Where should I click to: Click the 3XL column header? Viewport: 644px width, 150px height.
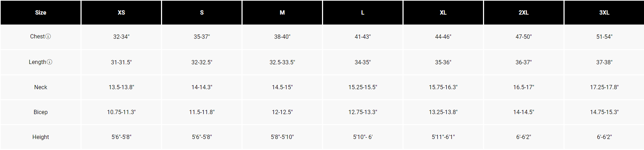pos(604,12)
